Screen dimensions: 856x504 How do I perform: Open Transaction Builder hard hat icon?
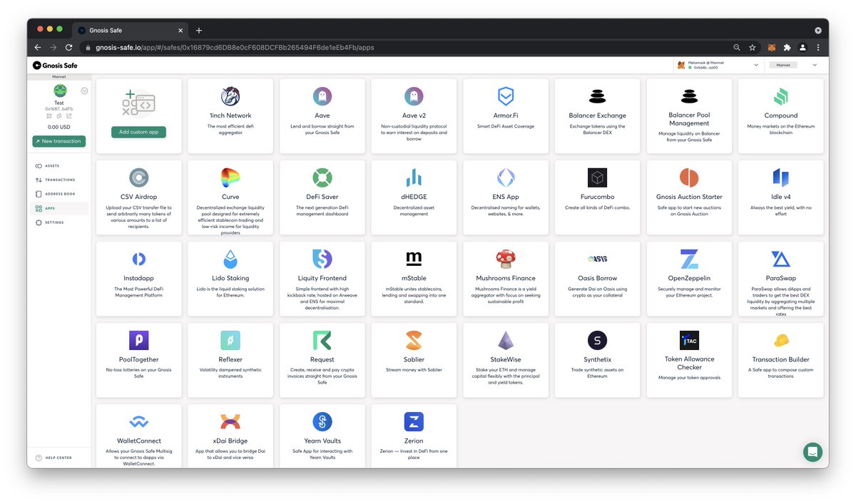[x=780, y=340]
